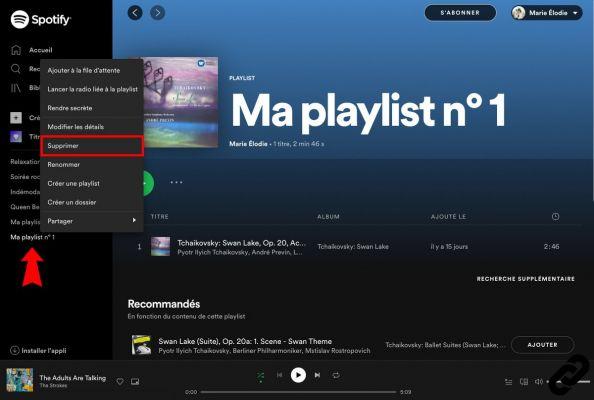Click the duration clock column icon
594x400 pixels.
click(555, 216)
